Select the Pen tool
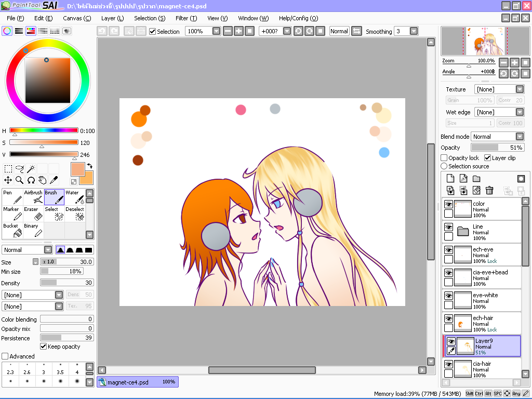Screen dimensions: 532x399 [x=12, y=197]
